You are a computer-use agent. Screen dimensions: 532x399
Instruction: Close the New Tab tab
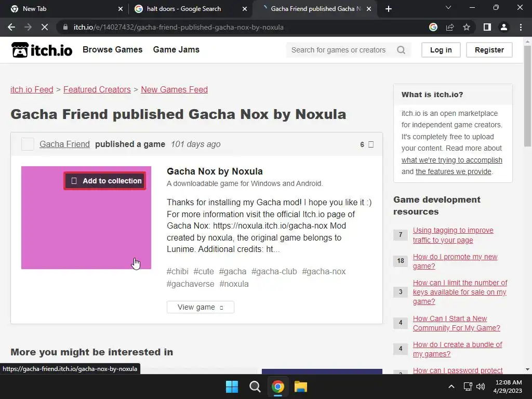(121, 9)
